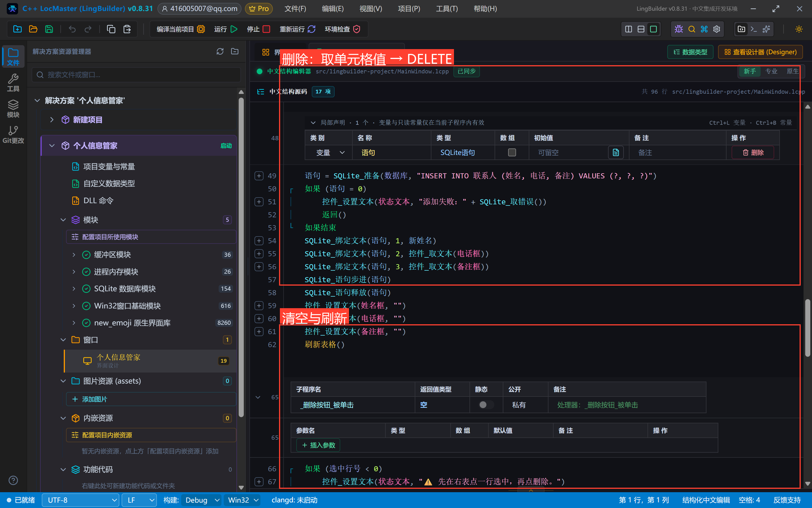Image resolution: width=812 pixels, height=508 pixels.
Task: Toggle the 数组 checkbox for 语句 variable
Action: tap(512, 152)
